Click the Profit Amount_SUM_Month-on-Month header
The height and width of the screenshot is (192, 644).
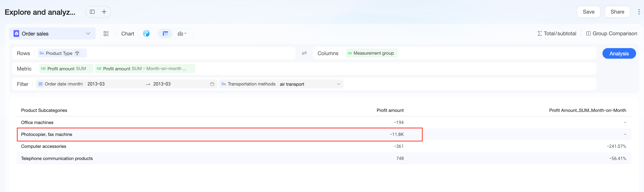click(x=588, y=110)
